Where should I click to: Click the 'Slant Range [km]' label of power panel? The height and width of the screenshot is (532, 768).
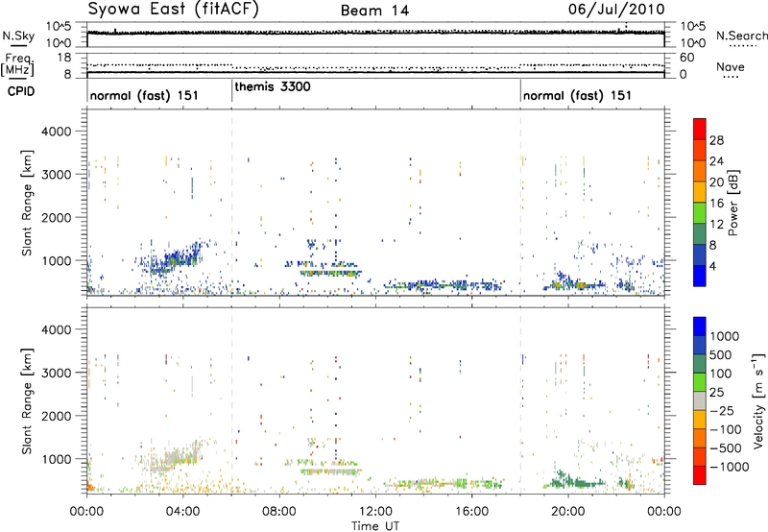click(x=27, y=203)
